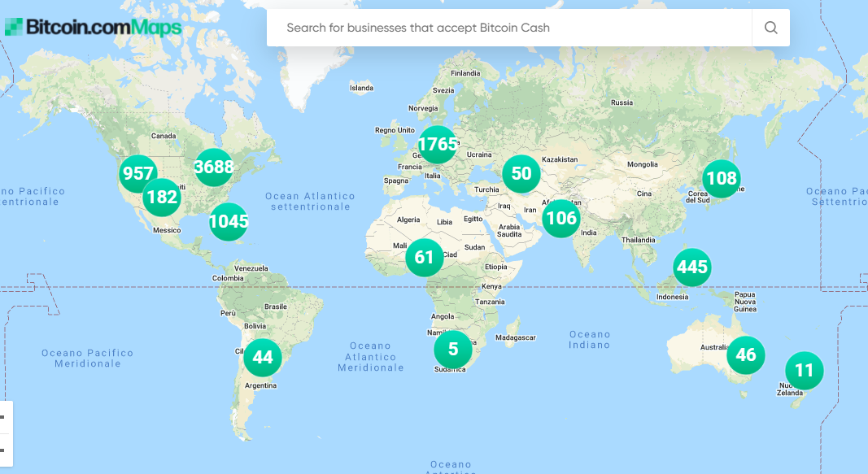The image size is (868, 474).
Task: Select the 50 cluster marker
Action: coord(521,174)
